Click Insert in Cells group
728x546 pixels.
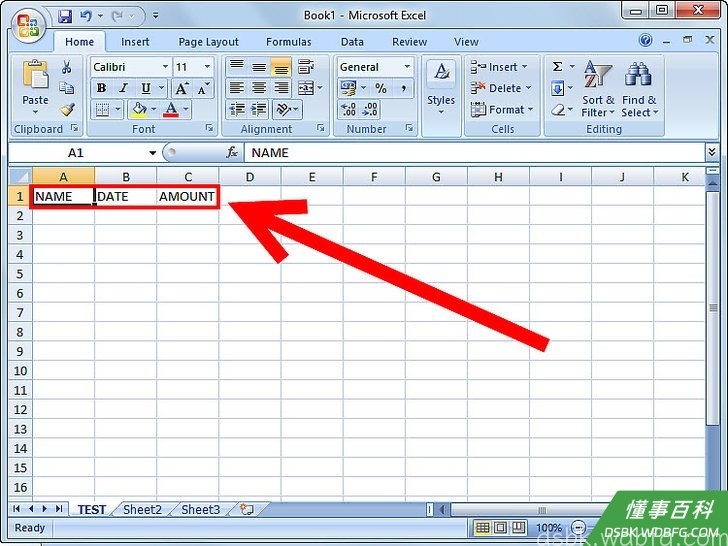point(500,67)
